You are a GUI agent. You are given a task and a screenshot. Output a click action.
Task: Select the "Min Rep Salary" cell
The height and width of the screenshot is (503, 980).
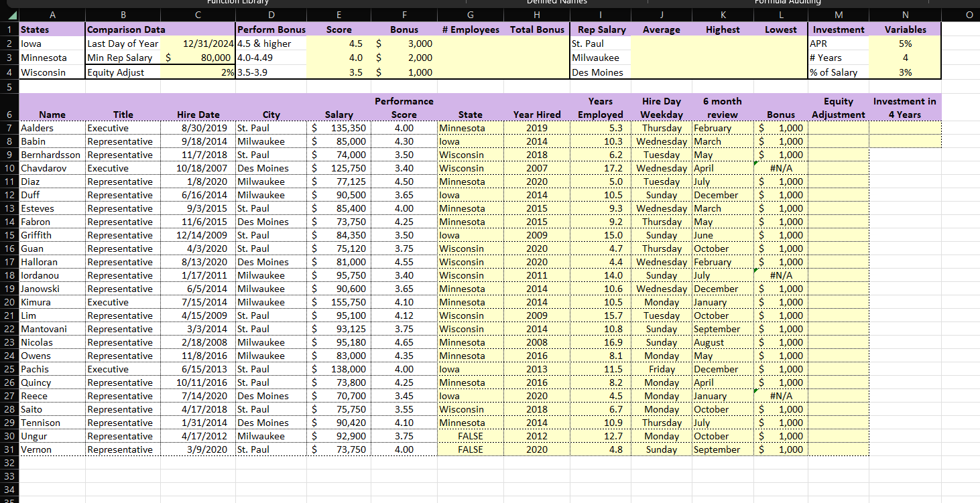[x=123, y=58]
